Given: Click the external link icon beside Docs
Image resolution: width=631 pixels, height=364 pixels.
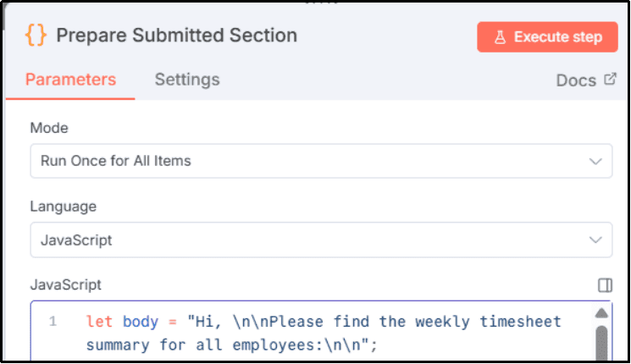Looking at the screenshot, I should tap(610, 80).
